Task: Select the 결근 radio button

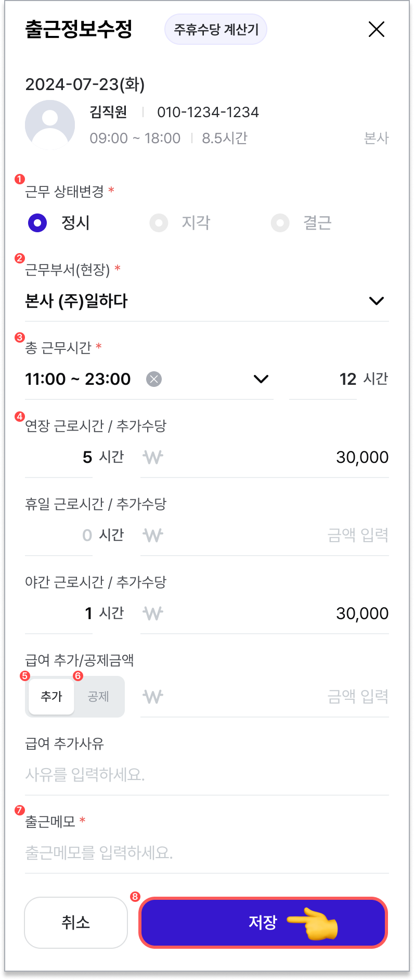Action: pyautogui.click(x=280, y=223)
